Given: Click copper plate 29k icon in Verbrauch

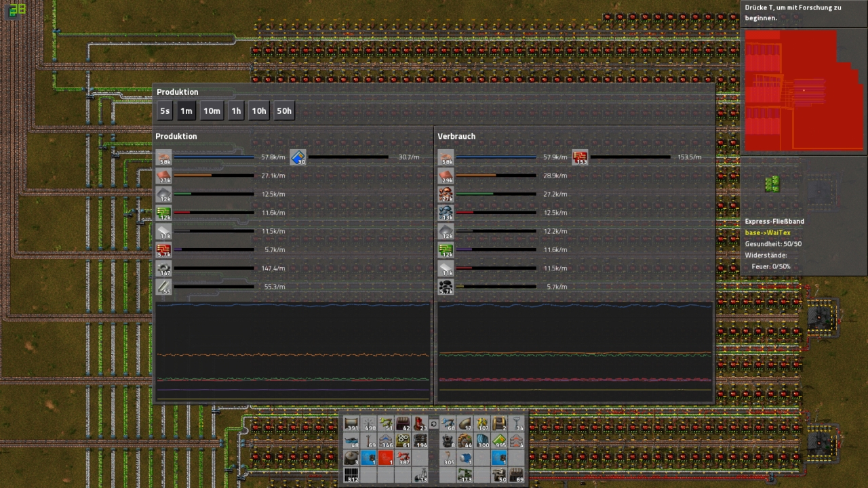Looking at the screenshot, I should [x=446, y=176].
